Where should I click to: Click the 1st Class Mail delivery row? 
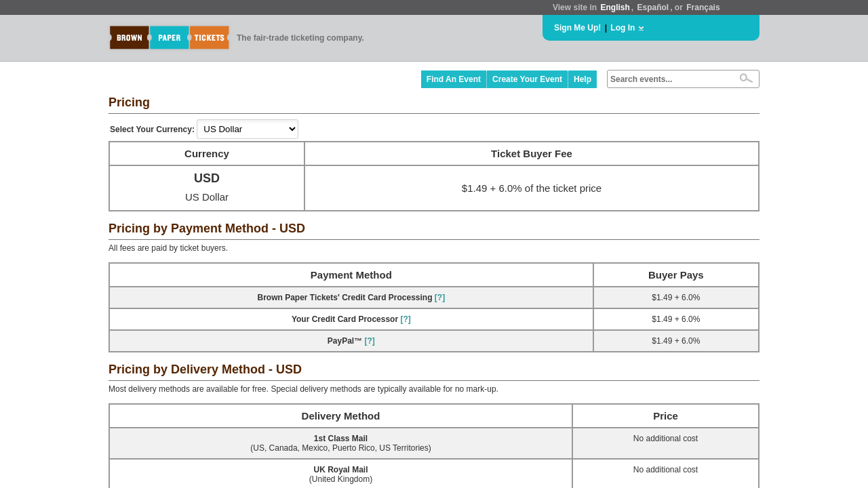340,443
